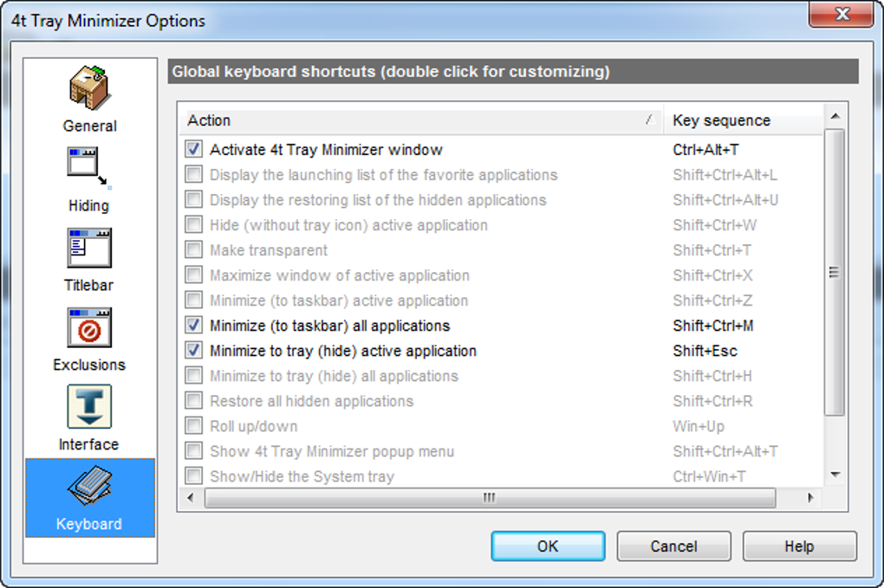Select the Interface options icon

89,417
